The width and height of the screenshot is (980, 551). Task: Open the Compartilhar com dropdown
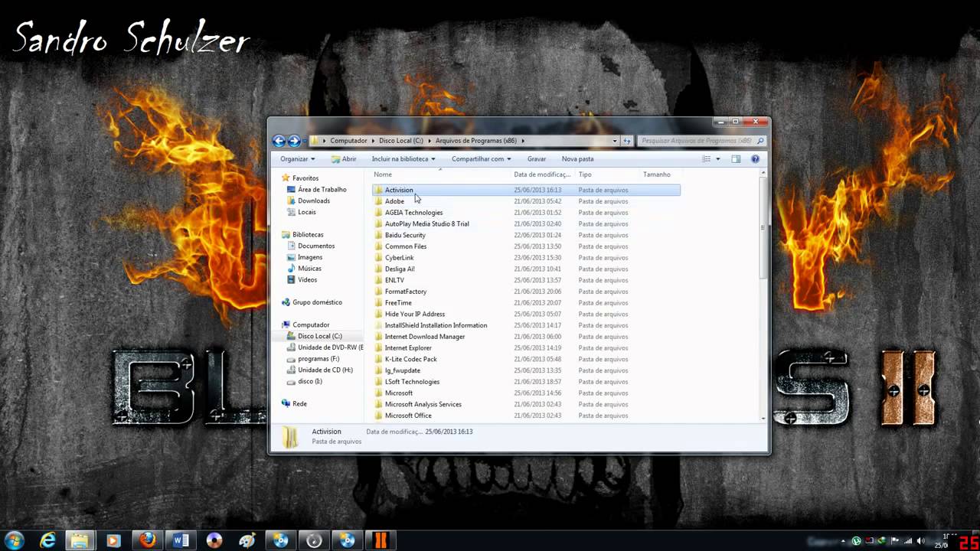pyautogui.click(x=481, y=159)
